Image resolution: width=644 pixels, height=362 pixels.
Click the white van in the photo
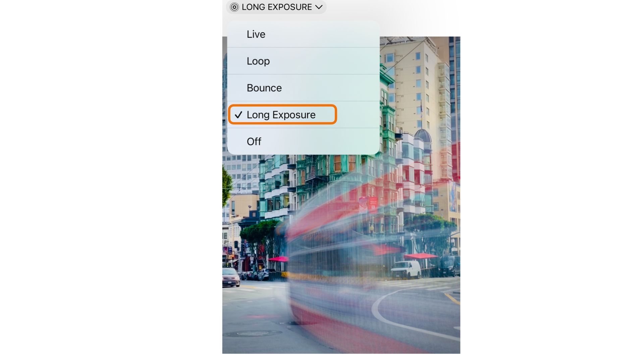(x=406, y=269)
